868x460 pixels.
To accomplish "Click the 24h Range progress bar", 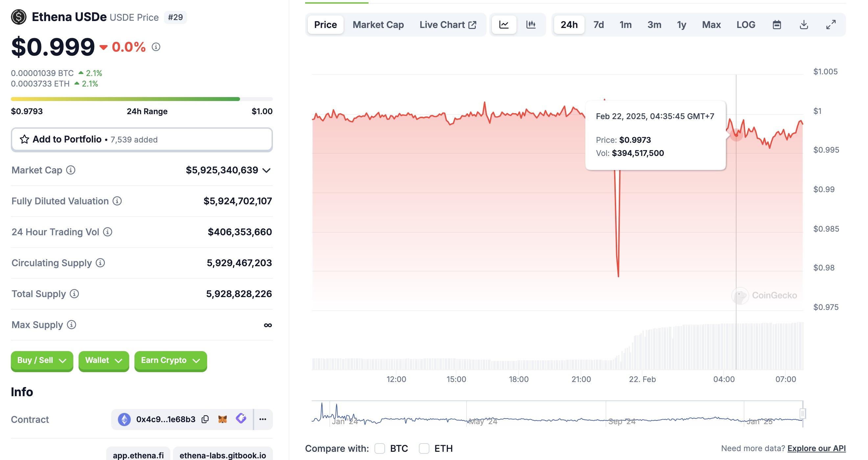I will tap(142, 99).
